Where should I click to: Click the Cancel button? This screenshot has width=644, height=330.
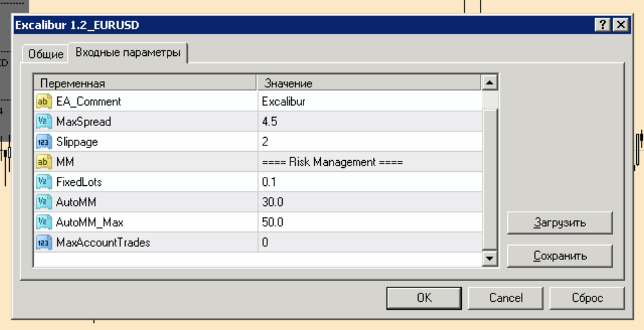point(506,298)
